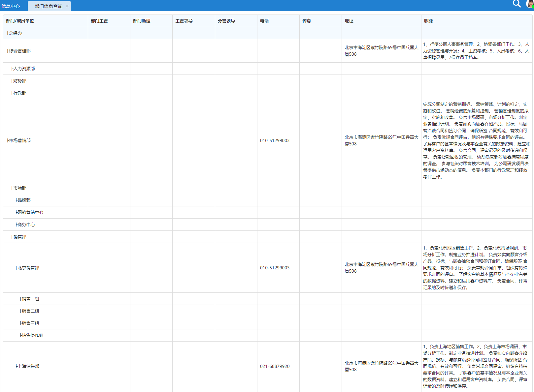Click the 商务中心 department
The image size is (534, 392).
(x=26, y=225)
